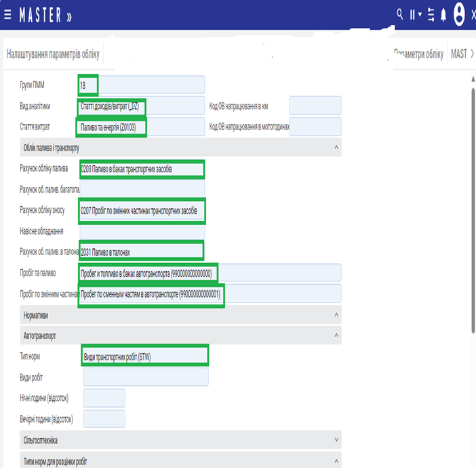
Task: Open the notifications bell
Action: tap(443, 14)
